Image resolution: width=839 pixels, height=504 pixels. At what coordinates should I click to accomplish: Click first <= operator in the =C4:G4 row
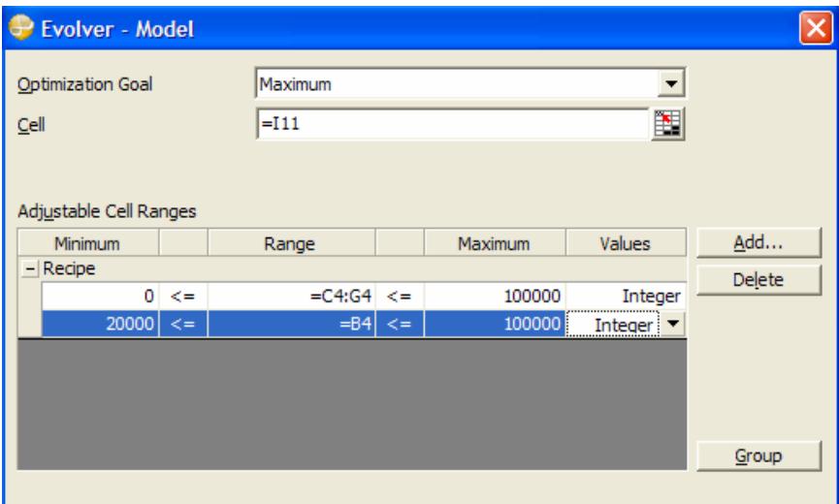[183, 296]
